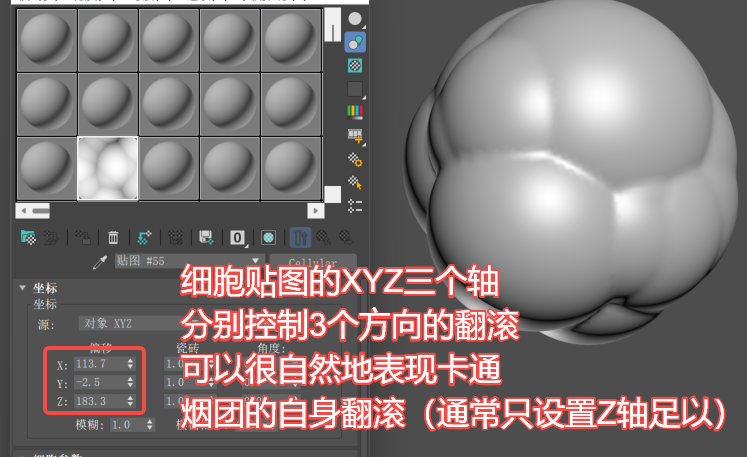Click the Reset Map trash icon
Viewport: 747px width, 457px height.
[113, 237]
